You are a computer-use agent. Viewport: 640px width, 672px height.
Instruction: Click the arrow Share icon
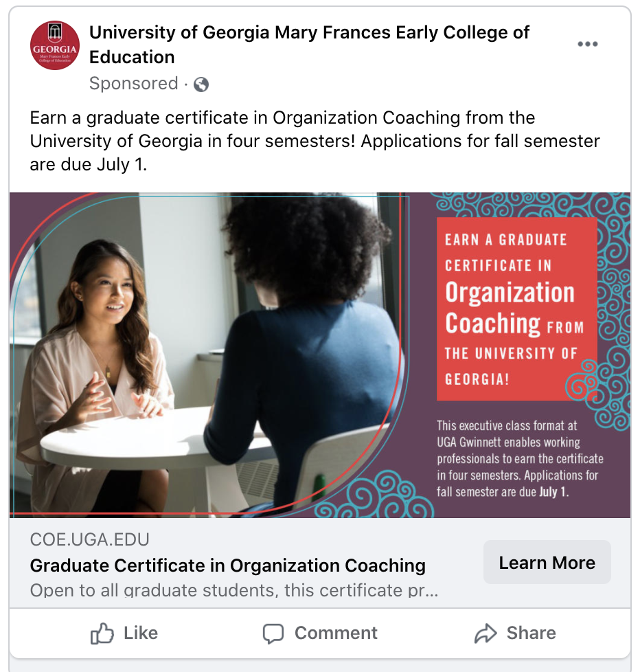[x=485, y=633]
